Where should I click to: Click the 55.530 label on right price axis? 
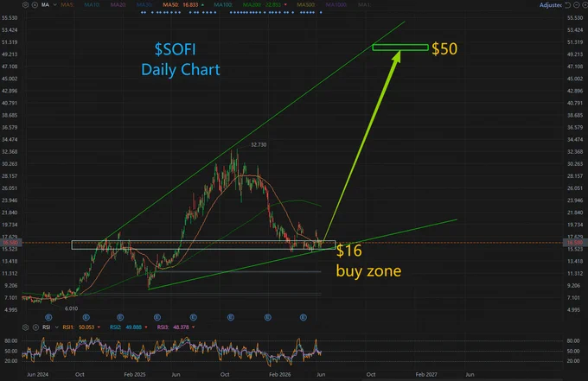click(x=575, y=17)
